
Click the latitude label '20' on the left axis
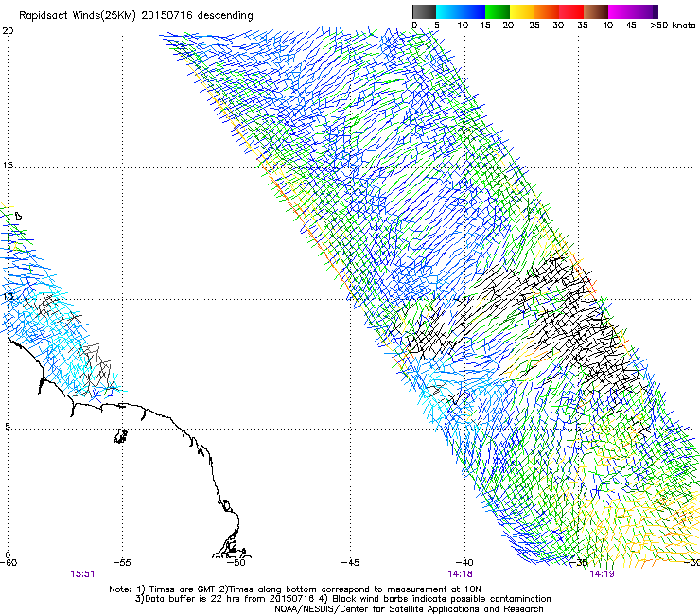(8, 31)
